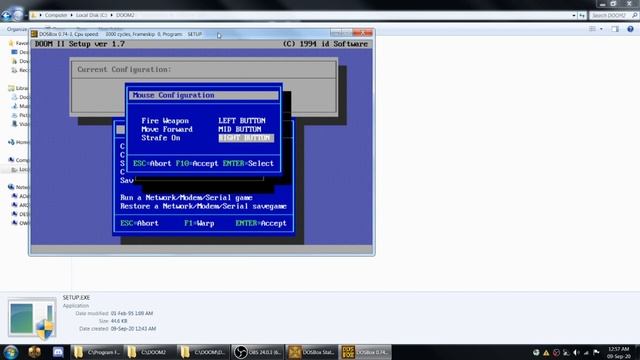Open Discord from the taskbar
This screenshot has height=360, width=640.
point(58,352)
